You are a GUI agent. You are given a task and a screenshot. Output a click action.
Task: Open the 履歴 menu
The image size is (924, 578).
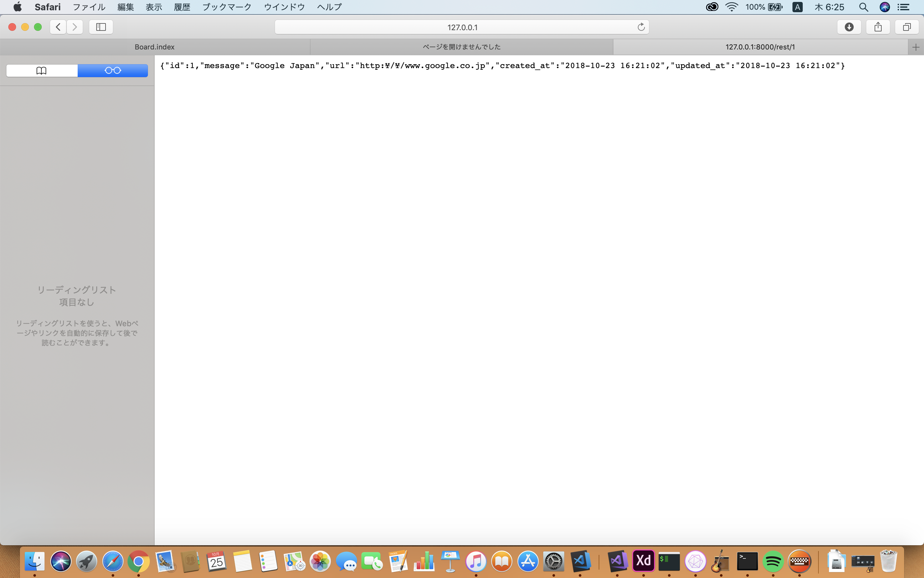(x=182, y=7)
